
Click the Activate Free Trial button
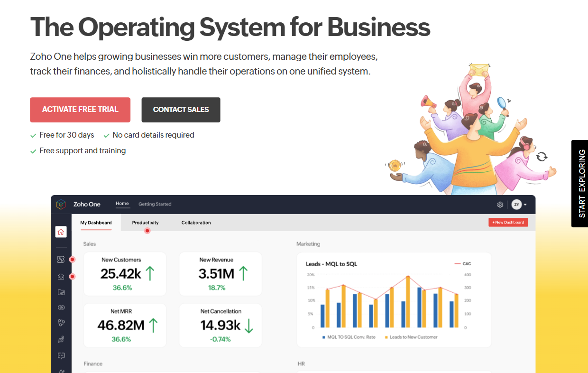pos(80,110)
